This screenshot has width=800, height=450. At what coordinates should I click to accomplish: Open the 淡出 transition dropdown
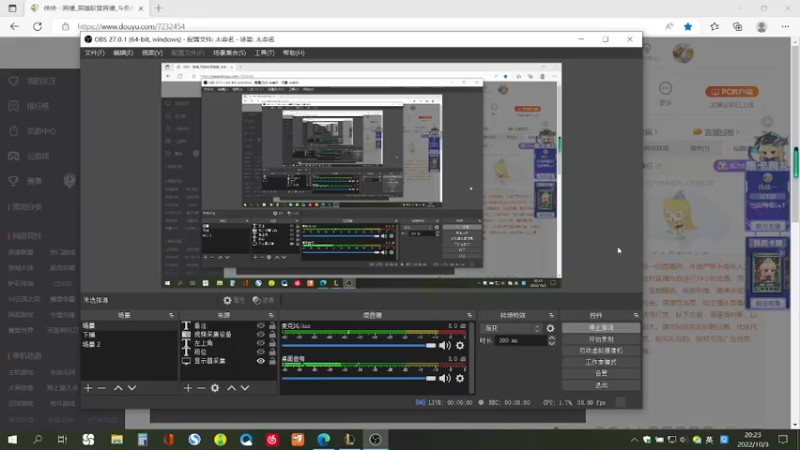point(511,329)
